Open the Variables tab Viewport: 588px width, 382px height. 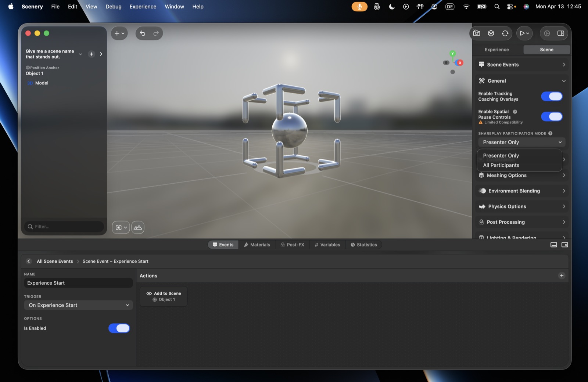point(327,245)
